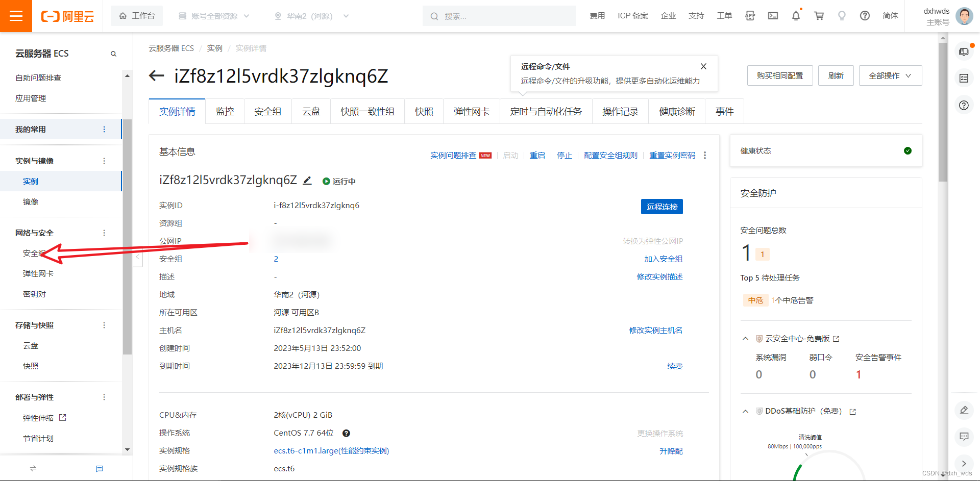Open more options next to 重置实例密码
Screen dimensions: 980x481
click(705, 155)
